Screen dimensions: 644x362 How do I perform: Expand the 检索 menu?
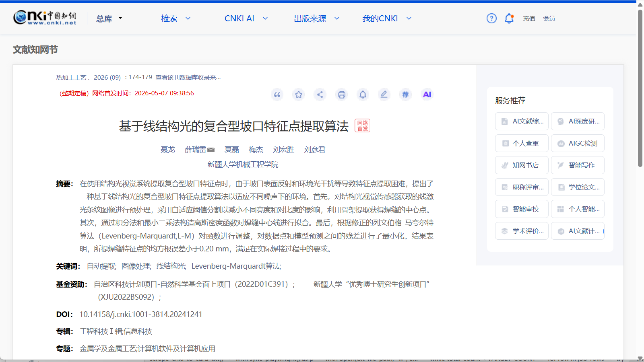click(x=176, y=19)
